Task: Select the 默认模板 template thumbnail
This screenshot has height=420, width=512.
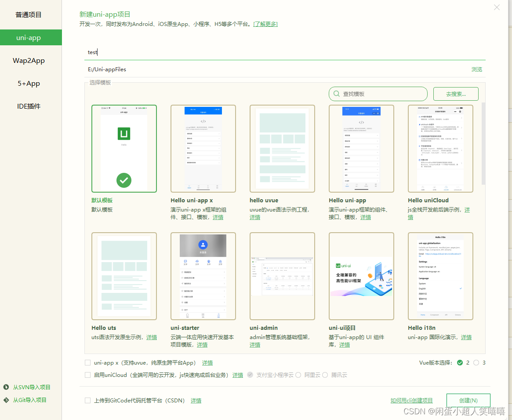Action: (x=124, y=149)
